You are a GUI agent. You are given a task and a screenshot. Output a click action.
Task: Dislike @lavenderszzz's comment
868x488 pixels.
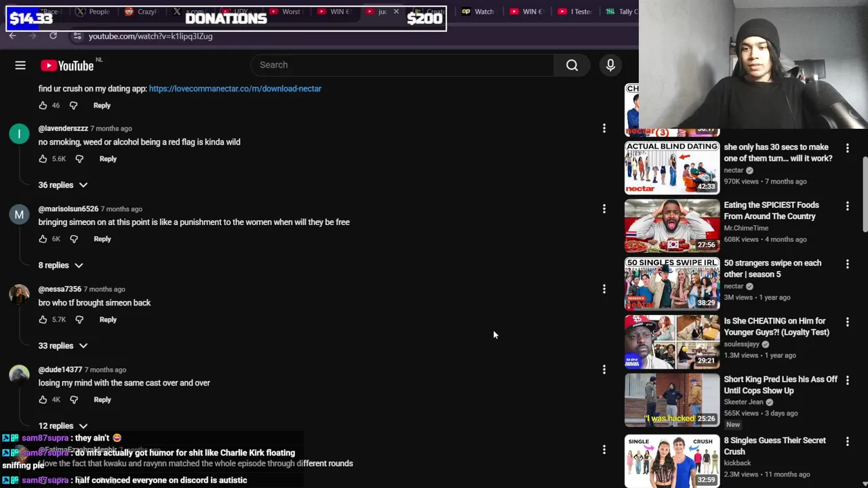[79, 159]
